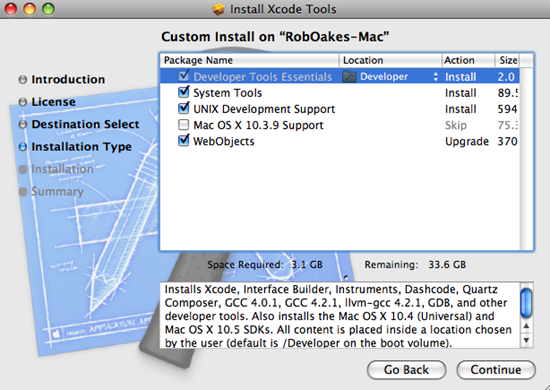Click the Installation Type step
The width and height of the screenshot is (550, 390).
pos(81,147)
